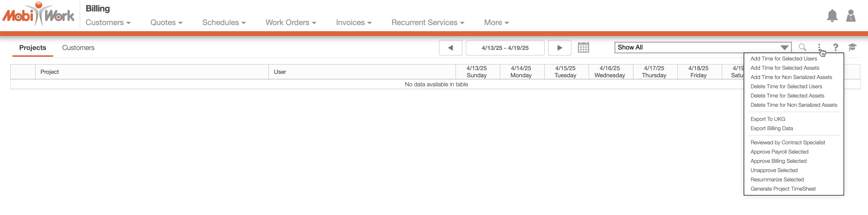Open the Work Orders dropdown menu
Viewport: 868px width, 215px height.
pyautogui.click(x=290, y=23)
